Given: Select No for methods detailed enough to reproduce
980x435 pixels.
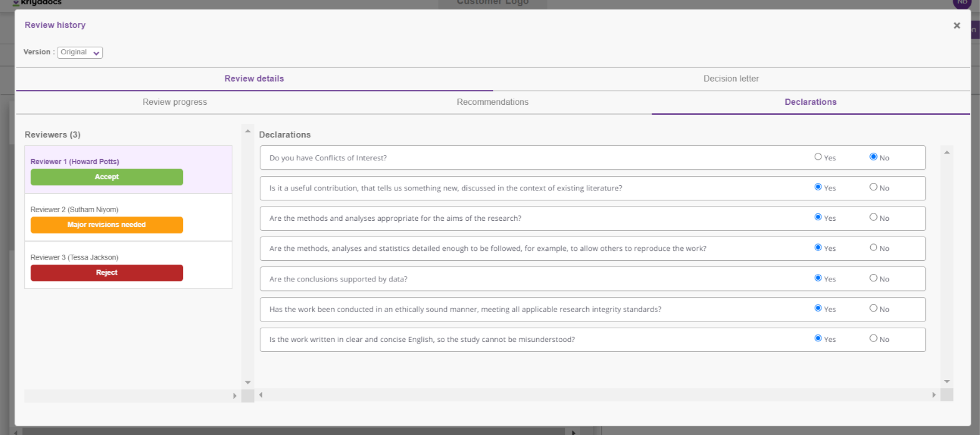Looking at the screenshot, I should [x=873, y=247].
